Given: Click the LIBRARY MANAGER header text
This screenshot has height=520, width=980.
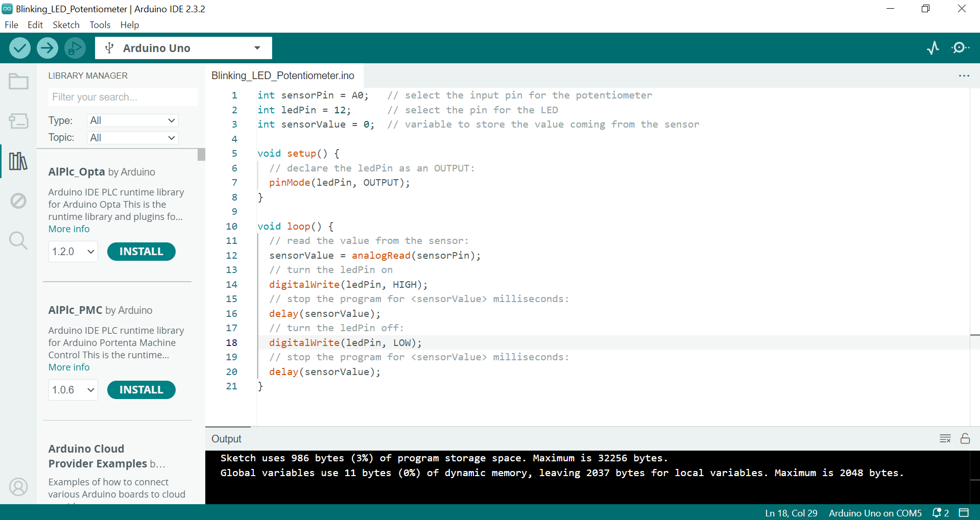Looking at the screenshot, I should point(88,76).
